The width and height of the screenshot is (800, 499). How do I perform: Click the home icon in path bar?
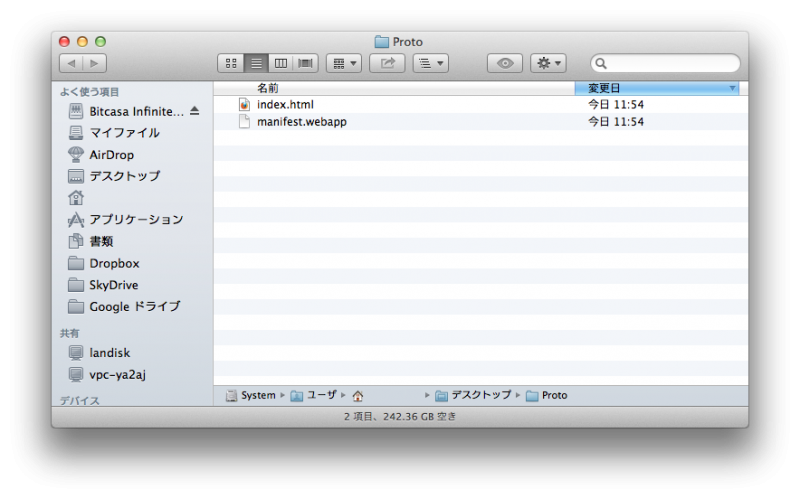pos(358,396)
